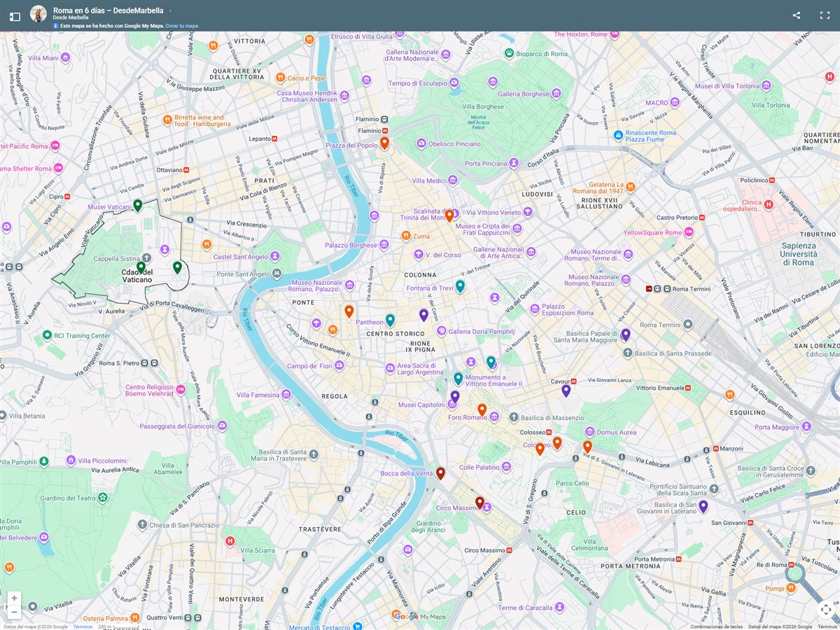This screenshot has height=630, width=840.
Task: Select the Gelateria La Romana restaurant marker
Action: pos(631,187)
